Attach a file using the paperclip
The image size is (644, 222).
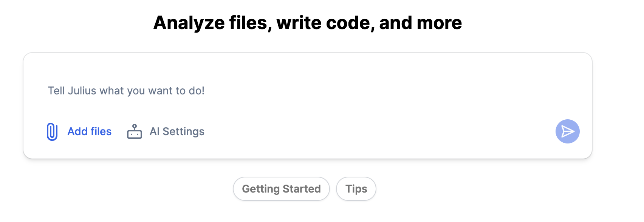click(52, 132)
